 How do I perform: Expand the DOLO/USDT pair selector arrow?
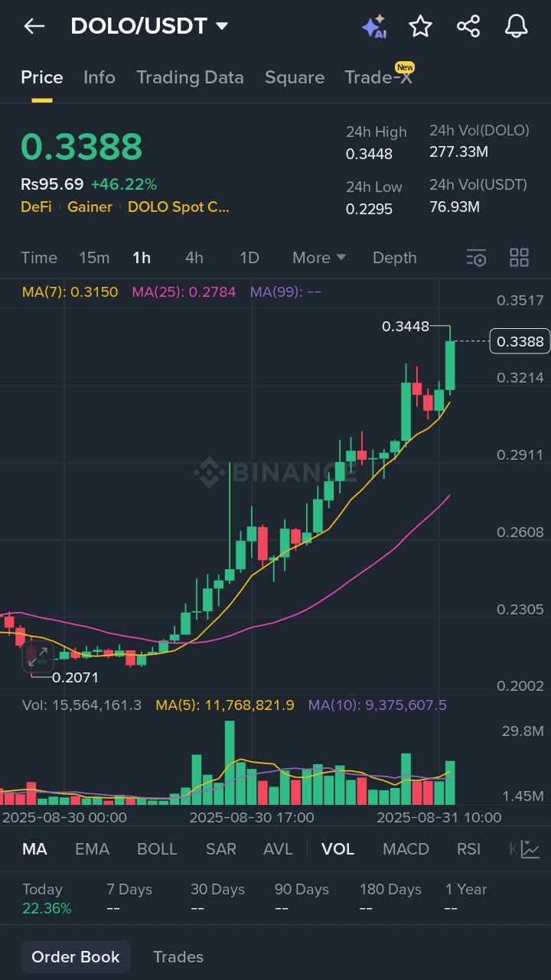point(222,27)
